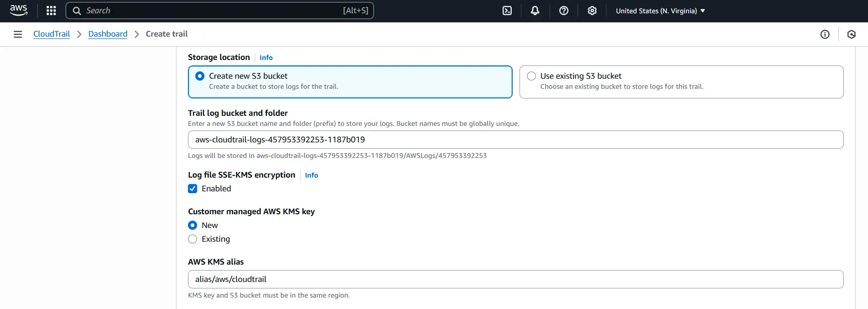This screenshot has height=309, width=868.
Task: Click the hexagon icon at top right
Action: point(851,34)
